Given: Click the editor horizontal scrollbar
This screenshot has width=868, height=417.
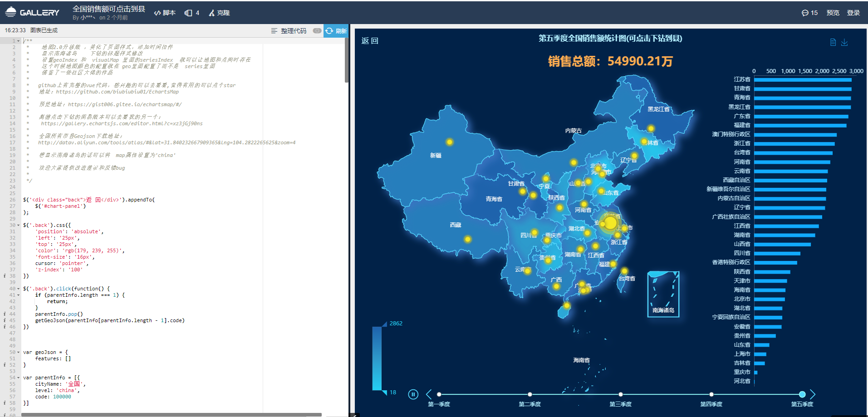Looking at the screenshot, I should (x=172, y=415).
